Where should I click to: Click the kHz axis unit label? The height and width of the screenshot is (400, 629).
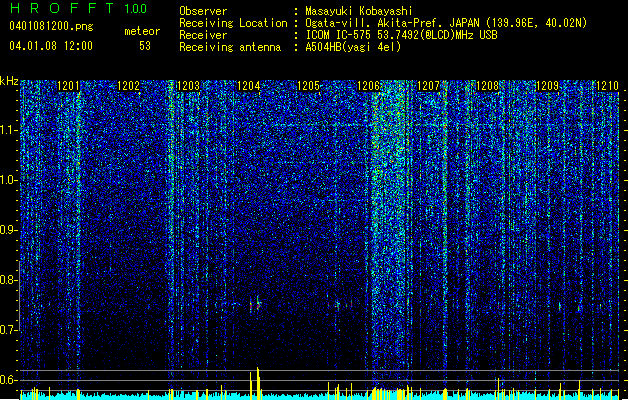click(9, 81)
